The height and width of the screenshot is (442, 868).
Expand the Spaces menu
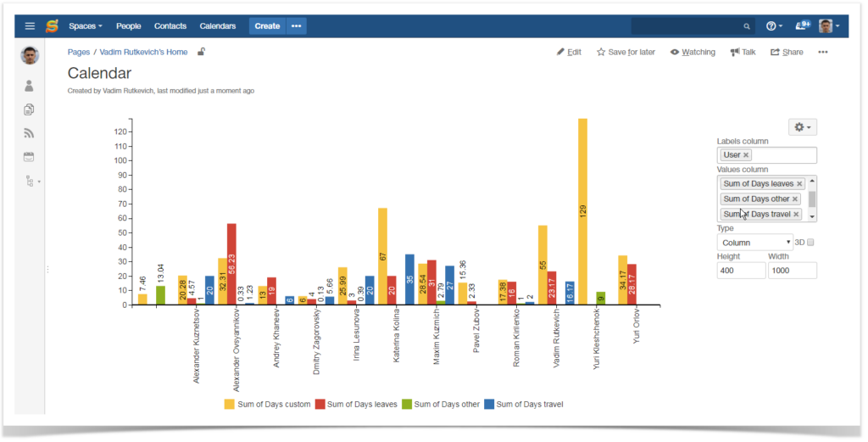[86, 26]
